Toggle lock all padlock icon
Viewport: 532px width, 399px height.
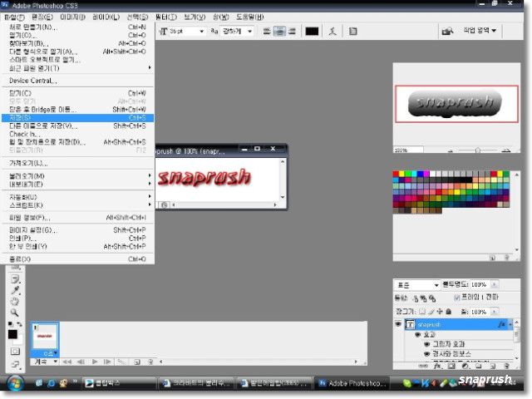click(x=448, y=312)
